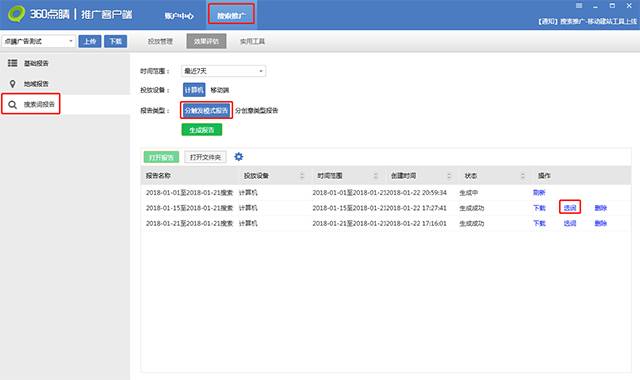Open the 投放管理 sub-tab
This screenshot has height=380, width=640.
coord(160,41)
